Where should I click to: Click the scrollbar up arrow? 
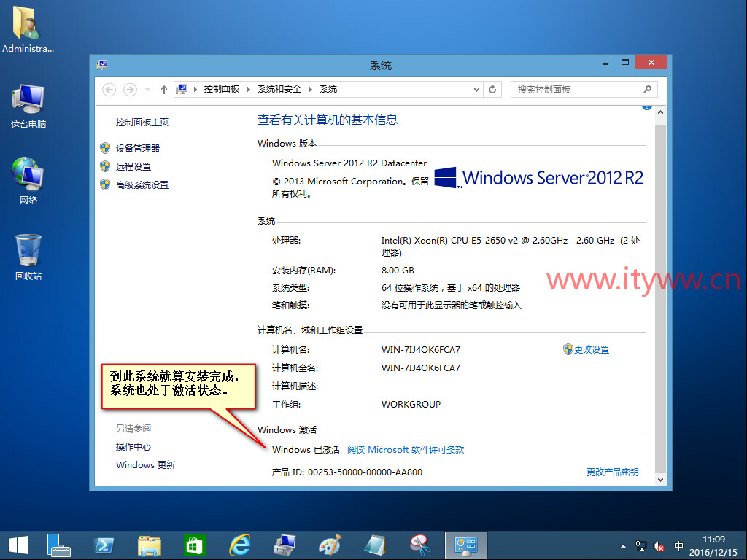[x=660, y=113]
